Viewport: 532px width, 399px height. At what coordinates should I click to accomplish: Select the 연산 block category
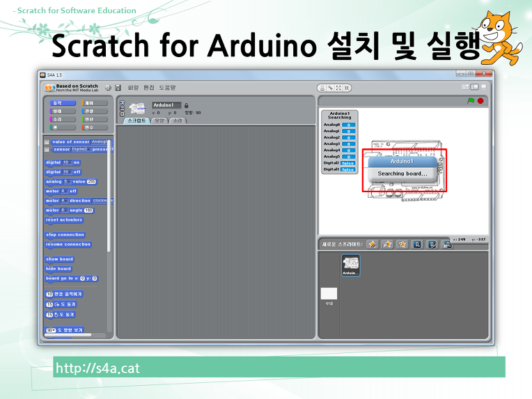94,119
